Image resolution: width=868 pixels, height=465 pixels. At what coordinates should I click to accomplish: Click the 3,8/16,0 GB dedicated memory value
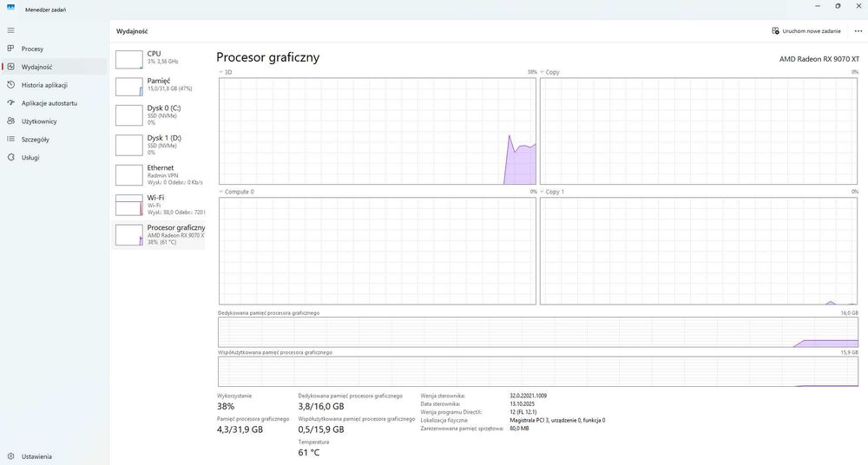[321, 406]
